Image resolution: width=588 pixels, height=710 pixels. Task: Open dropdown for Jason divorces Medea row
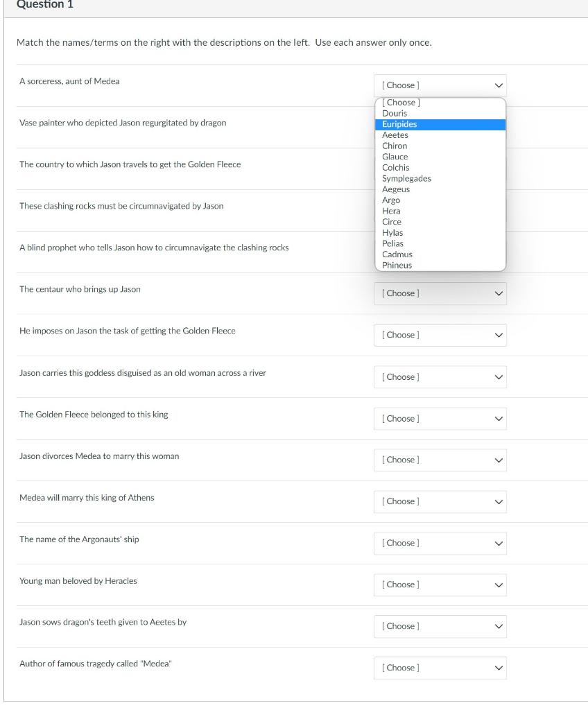[x=440, y=460]
